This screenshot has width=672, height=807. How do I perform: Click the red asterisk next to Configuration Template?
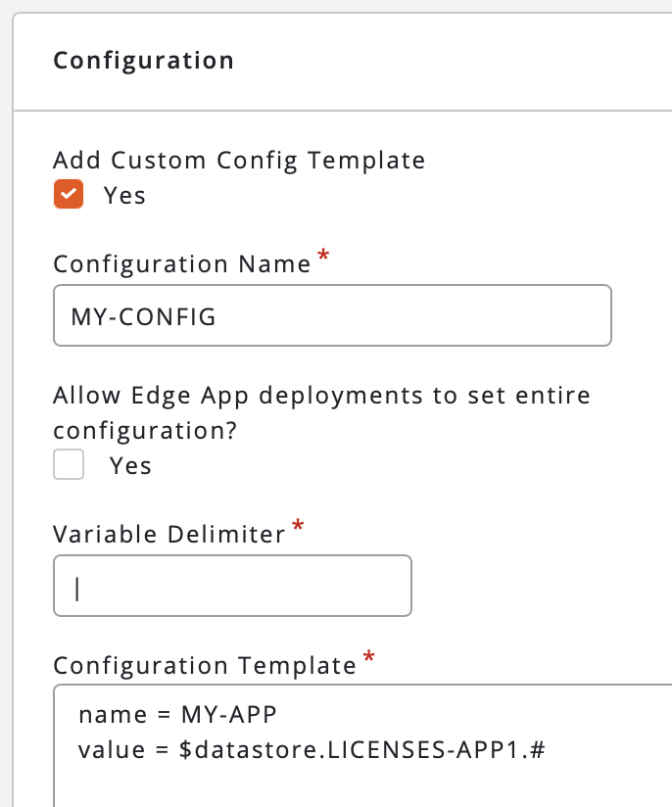coord(368,658)
